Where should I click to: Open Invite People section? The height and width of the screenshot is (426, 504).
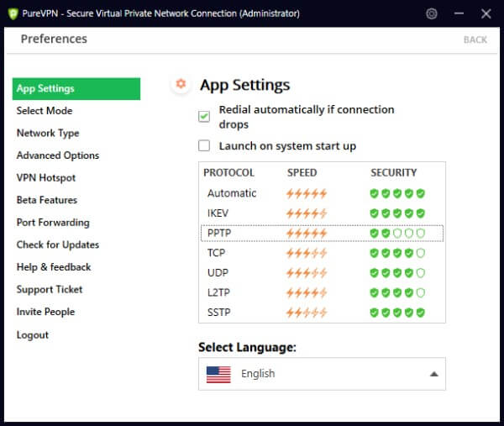click(x=45, y=312)
